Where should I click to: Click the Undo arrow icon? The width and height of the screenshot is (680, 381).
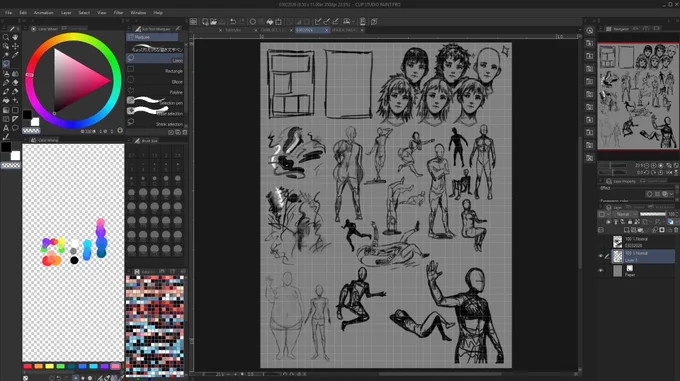pyautogui.click(x=233, y=22)
